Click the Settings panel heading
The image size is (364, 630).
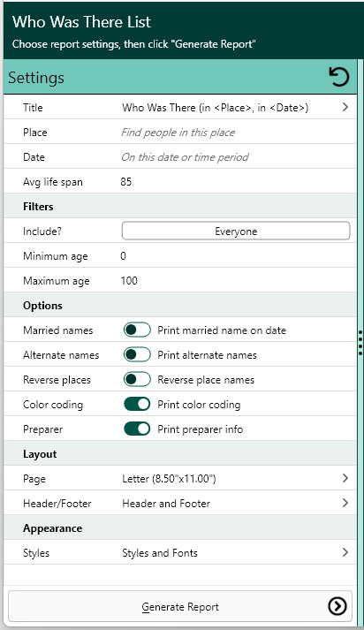click(x=36, y=77)
